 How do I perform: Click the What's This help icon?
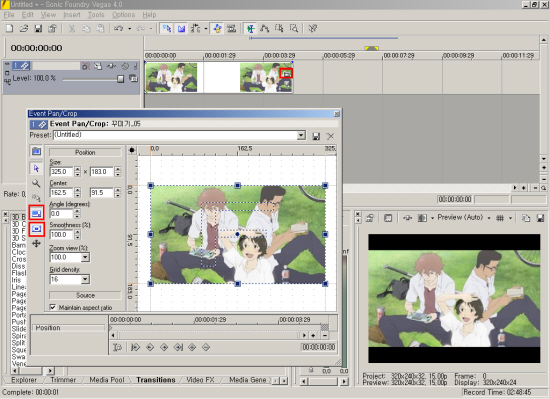click(312, 28)
